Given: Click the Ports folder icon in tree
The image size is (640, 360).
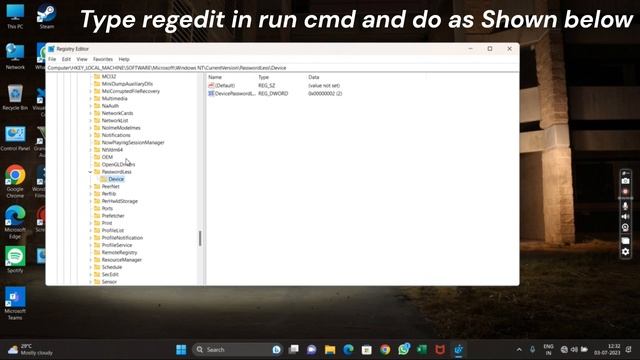Looking at the screenshot, I should pos(97,209).
